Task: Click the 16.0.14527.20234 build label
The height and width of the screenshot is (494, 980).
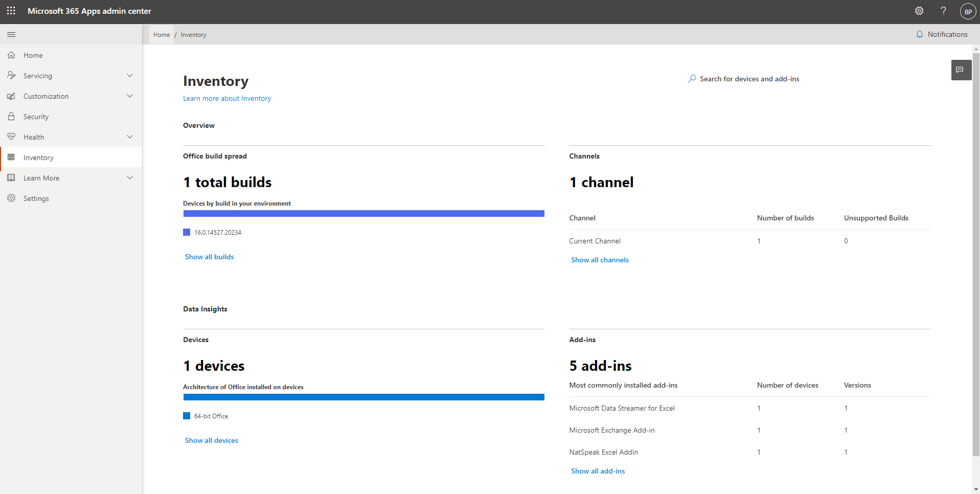Action: pyautogui.click(x=217, y=232)
